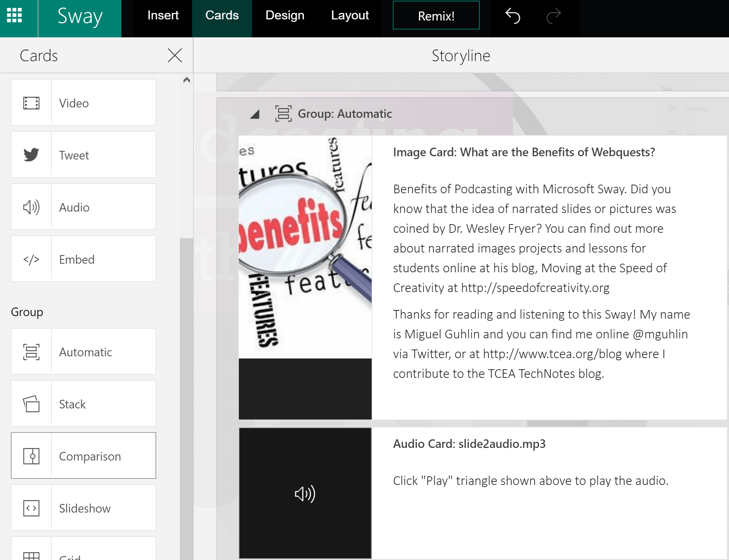Collapse the Group: Automatic section
The width and height of the screenshot is (729, 560).
pyautogui.click(x=255, y=114)
